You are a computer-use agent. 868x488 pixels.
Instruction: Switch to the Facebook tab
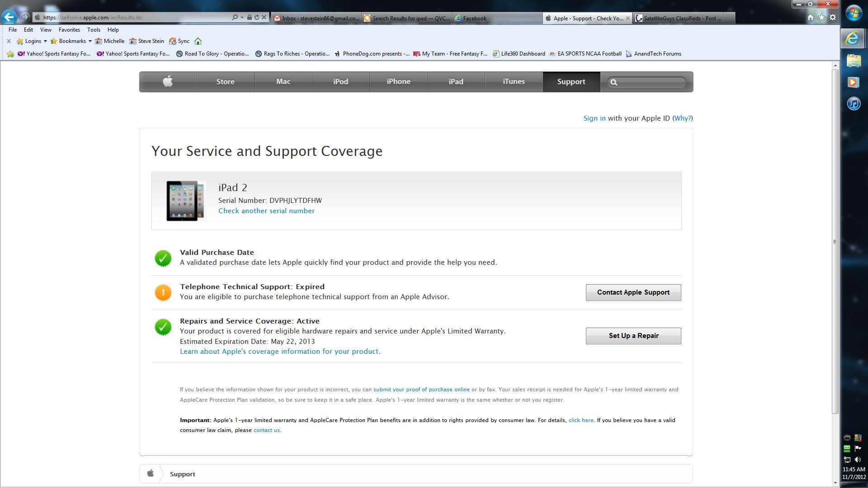click(497, 18)
